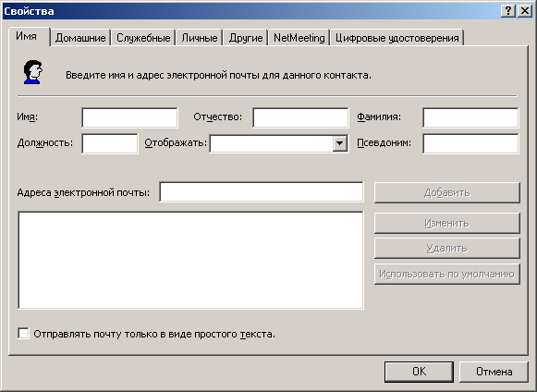
Task: Select the NetMeeting tab
Action: coord(299,38)
